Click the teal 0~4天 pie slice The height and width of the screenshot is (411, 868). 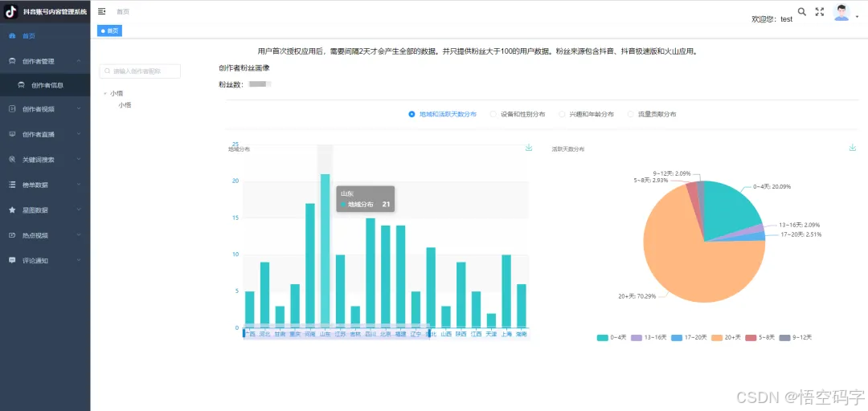tap(728, 210)
